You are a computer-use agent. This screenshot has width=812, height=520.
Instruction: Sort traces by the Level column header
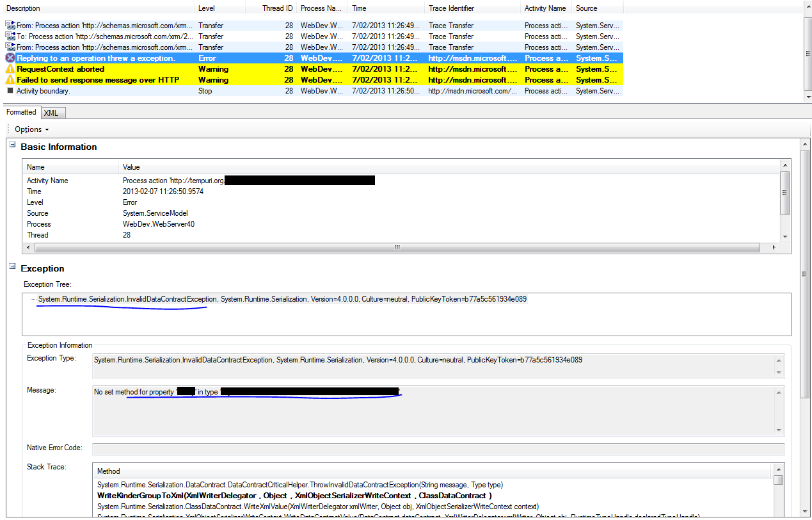click(x=219, y=8)
